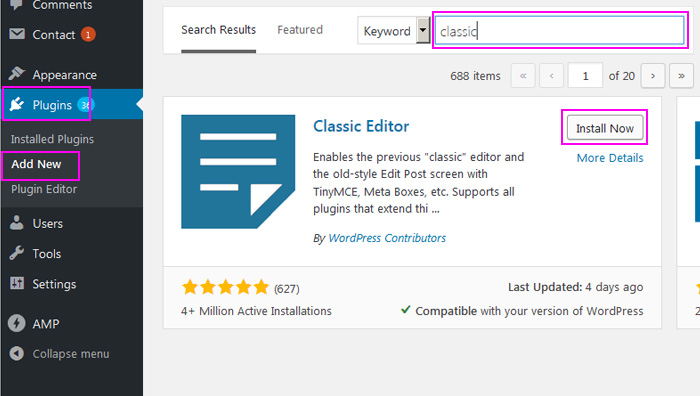Click the Classic Editor plugin thumbnail
Screen dimensions: 700x396
point(238,172)
